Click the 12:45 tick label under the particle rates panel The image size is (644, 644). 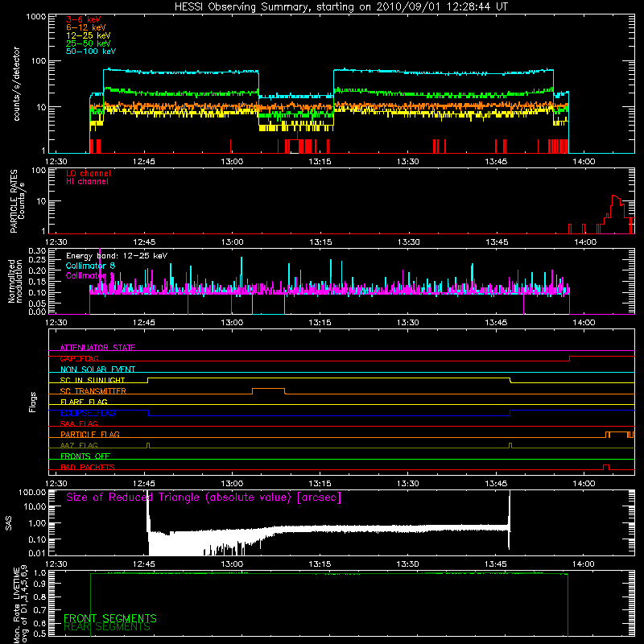[x=144, y=242]
